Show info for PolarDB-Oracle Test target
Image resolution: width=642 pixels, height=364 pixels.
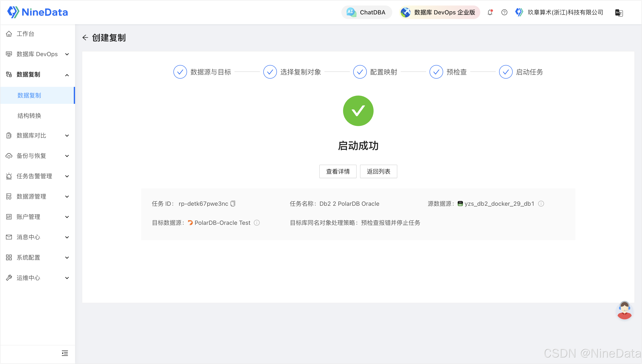click(257, 223)
